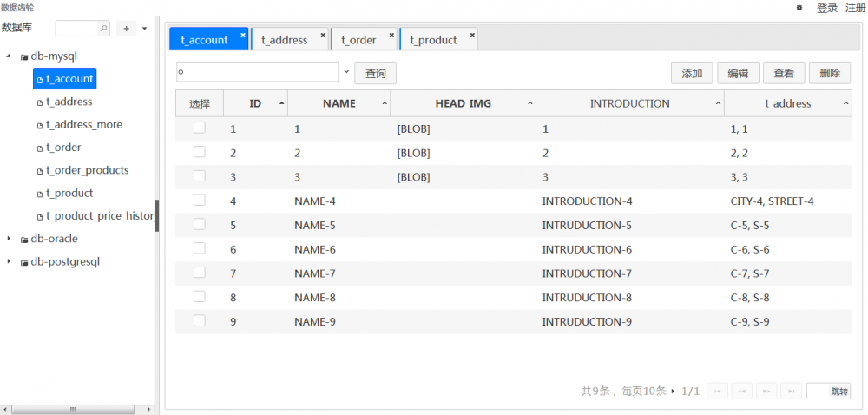Click the 添加 add button

(x=692, y=74)
